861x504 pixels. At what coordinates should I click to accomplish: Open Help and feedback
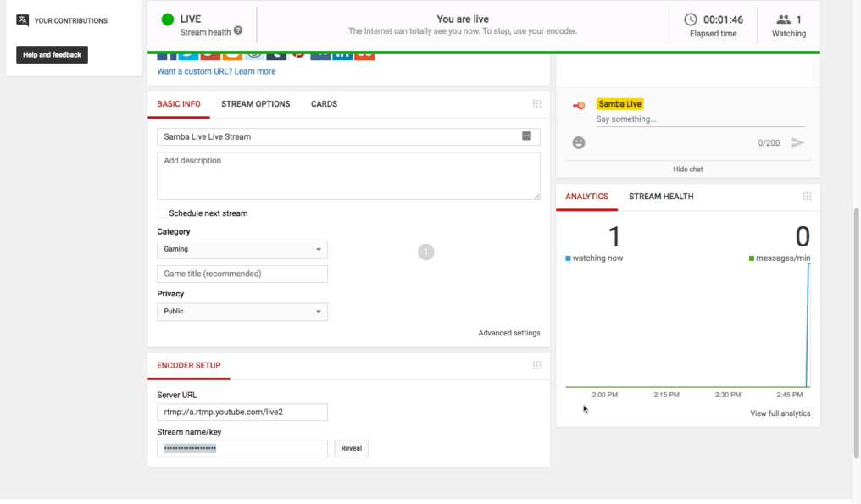(x=53, y=54)
